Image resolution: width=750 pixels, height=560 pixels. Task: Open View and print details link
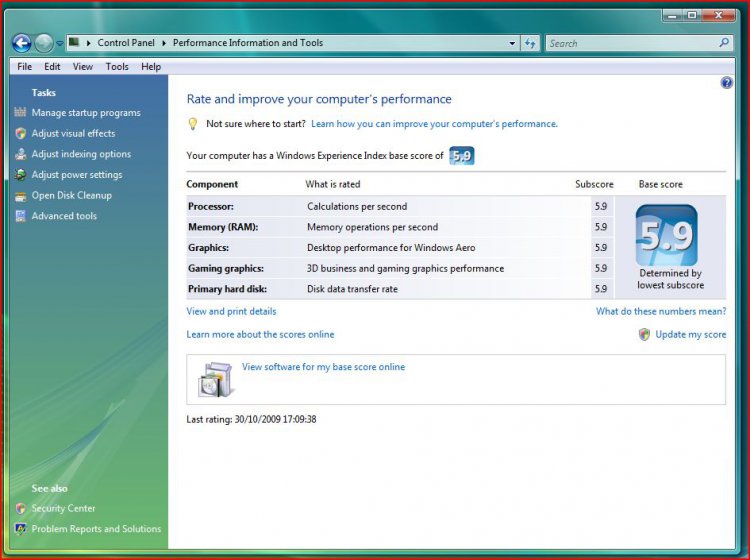coord(232,311)
